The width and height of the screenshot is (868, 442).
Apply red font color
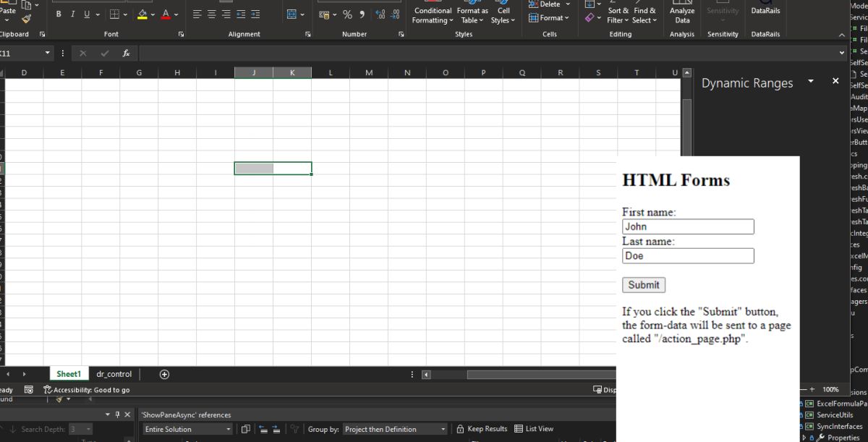tap(166, 14)
